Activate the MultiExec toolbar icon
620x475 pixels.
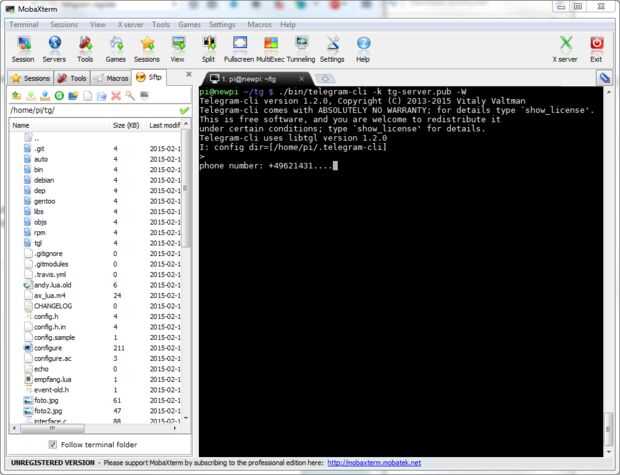[x=271, y=49]
